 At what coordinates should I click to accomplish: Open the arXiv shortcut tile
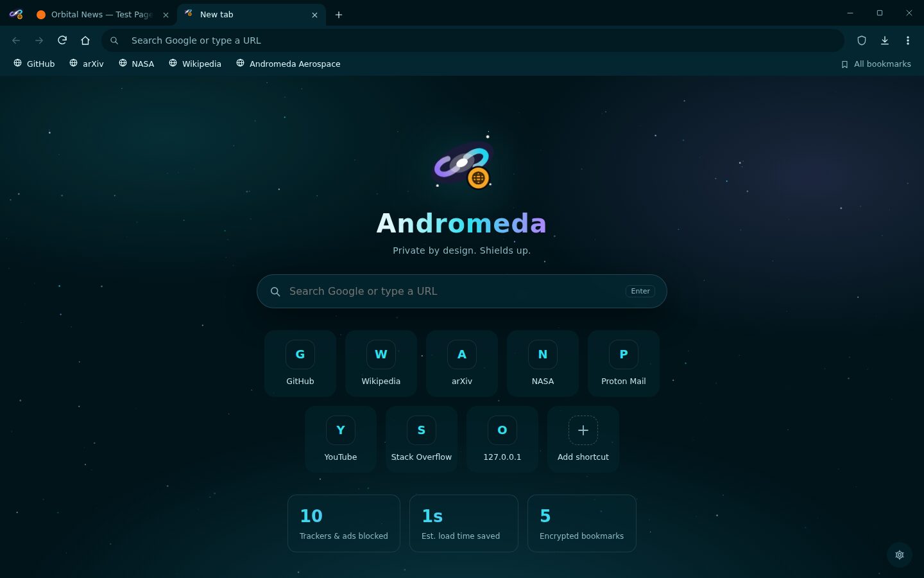pyautogui.click(x=462, y=363)
